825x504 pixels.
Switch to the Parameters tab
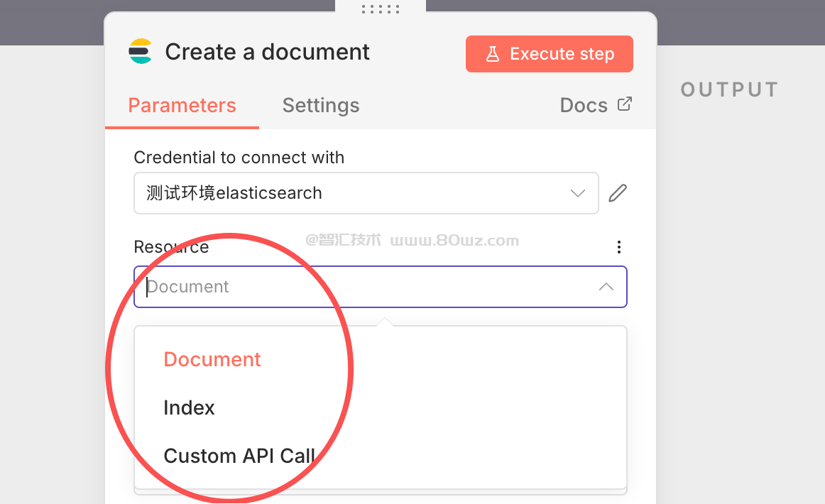click(182, 106)
